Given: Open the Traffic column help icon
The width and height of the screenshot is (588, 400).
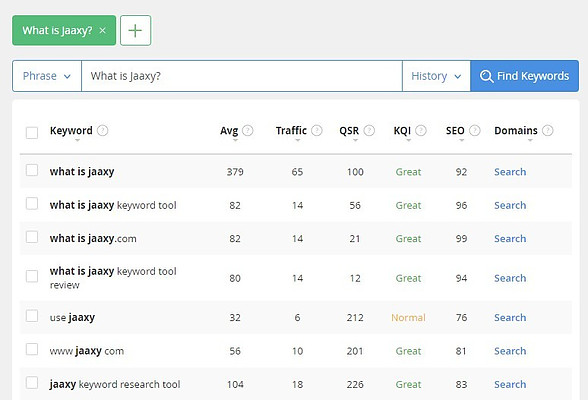Looking at the screenshot, I should click(x=317, y=130).
